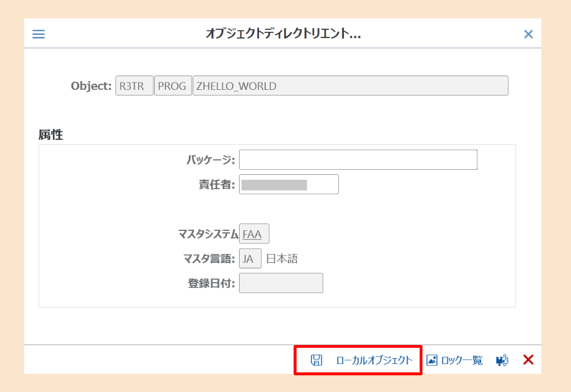The image size is (571, 392).
Task: Click the パッケージ: label
Action: coord(210,160)
